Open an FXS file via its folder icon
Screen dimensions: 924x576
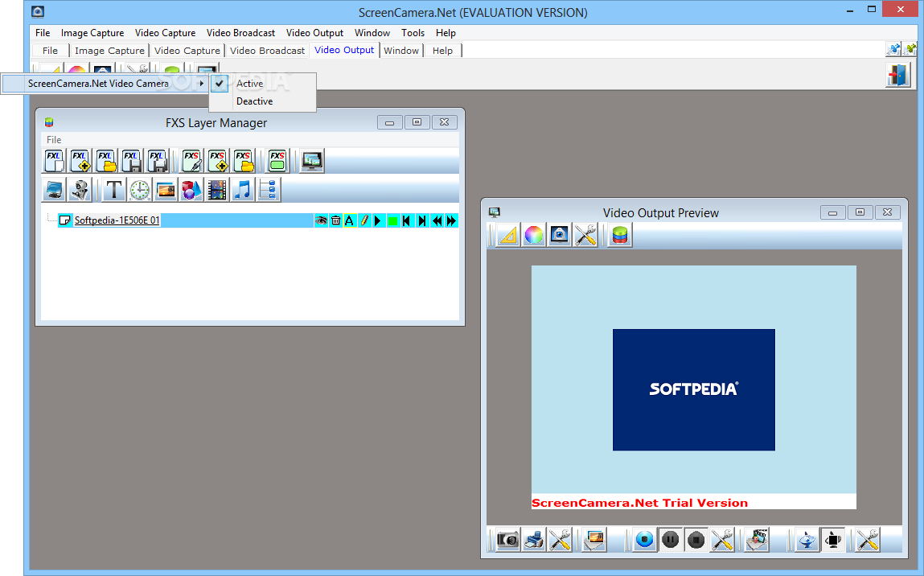point(244,160)
